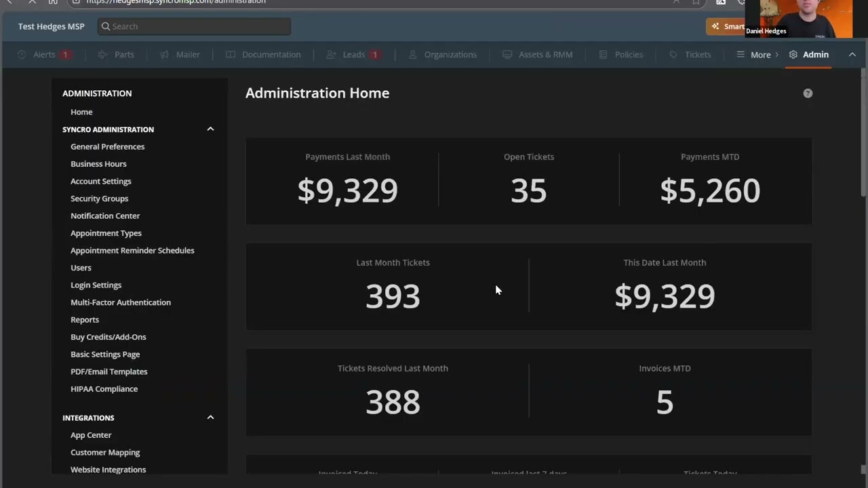868x488 pixels.
Task: Click the Mailer megaphone icon
Action: tap(164, 54)
